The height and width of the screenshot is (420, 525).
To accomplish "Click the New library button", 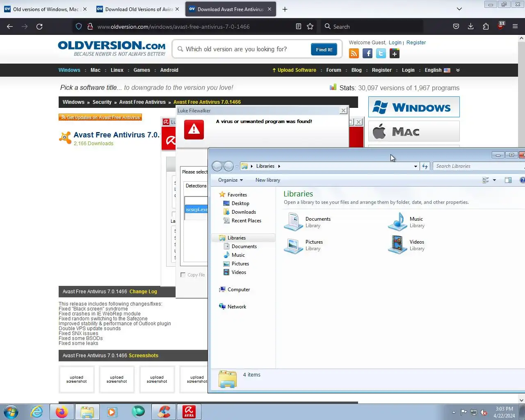I will 267,180.
